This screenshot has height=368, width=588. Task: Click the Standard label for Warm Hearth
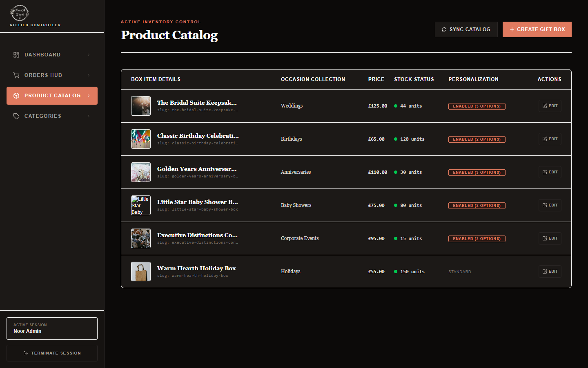(x=460, y=272)
